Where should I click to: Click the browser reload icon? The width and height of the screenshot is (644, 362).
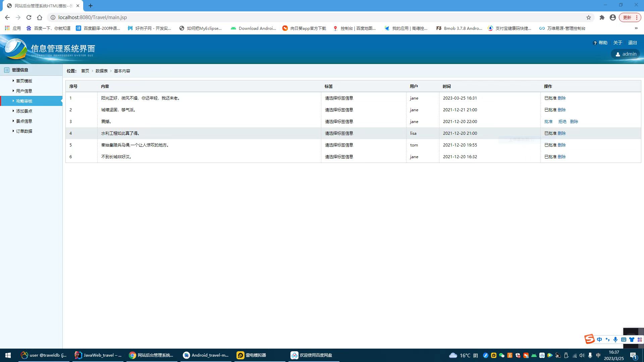(x=29, y=17)
